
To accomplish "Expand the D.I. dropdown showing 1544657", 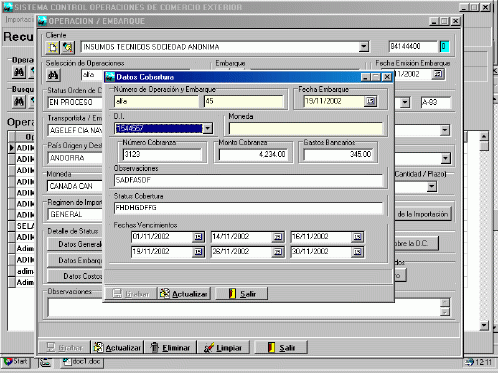I will (208, 128).
